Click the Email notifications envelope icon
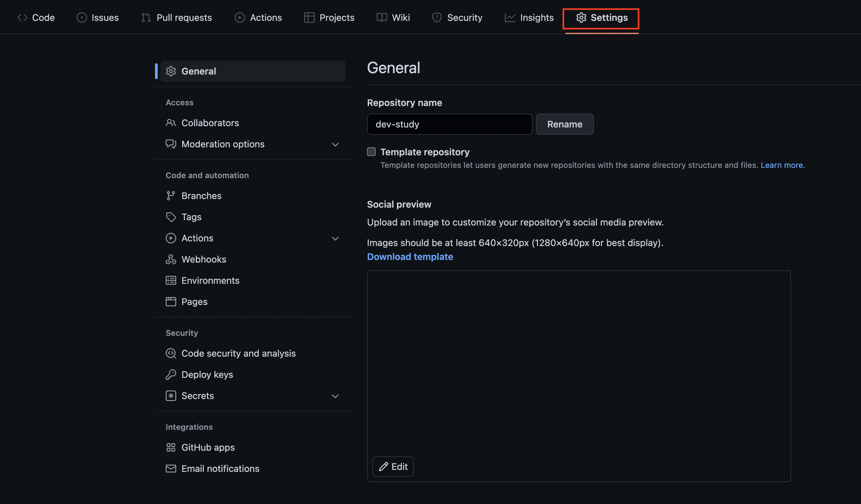Image resolution: width=861 pixels, height=504 pixels. point(171,469)
